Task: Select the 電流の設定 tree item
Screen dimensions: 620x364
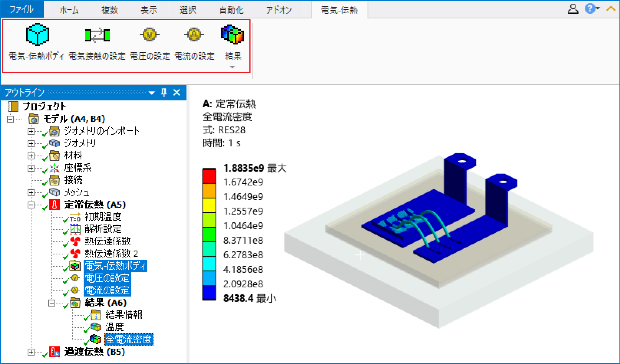Action: (107, 290)
